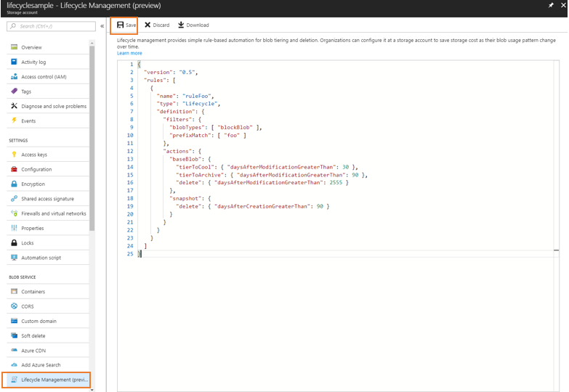Follow the Learn more link
Viewport: 569px width, 392px height.
click(129, 53)
